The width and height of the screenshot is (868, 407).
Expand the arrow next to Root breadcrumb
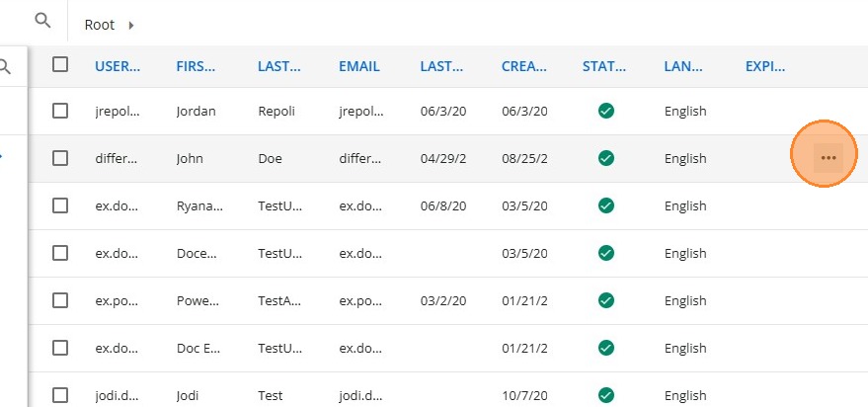pos(131,25)
